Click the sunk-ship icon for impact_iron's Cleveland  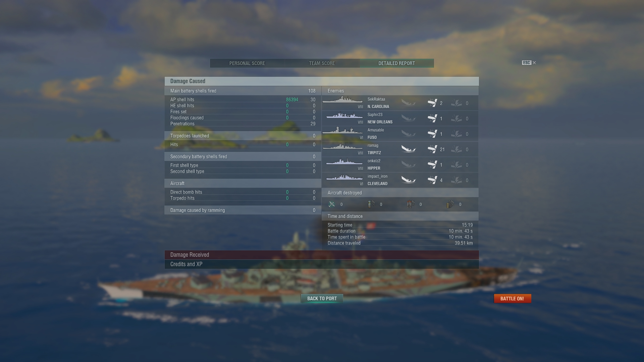tap(409, 180)
